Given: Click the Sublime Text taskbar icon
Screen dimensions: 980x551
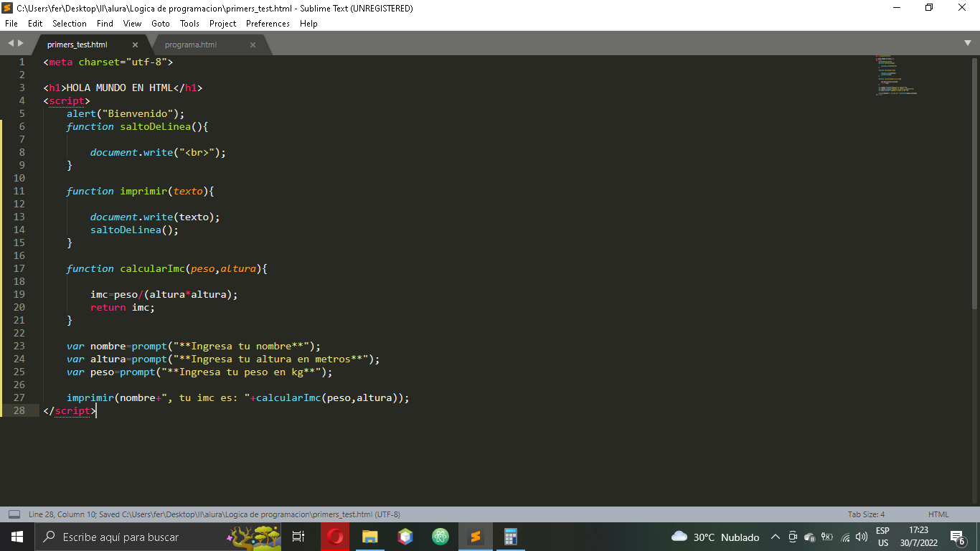Looking at the screenshot, I should [x=476, y=537].
